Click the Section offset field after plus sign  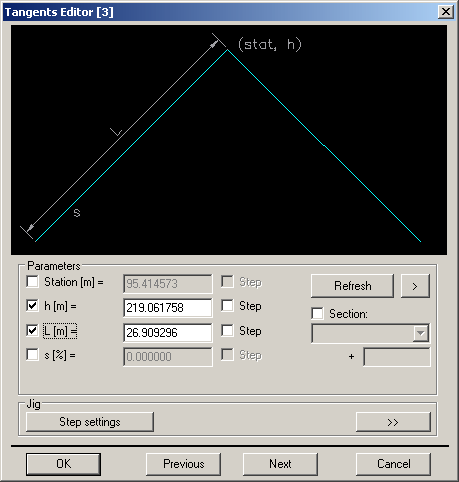click(x=397, y=357)
